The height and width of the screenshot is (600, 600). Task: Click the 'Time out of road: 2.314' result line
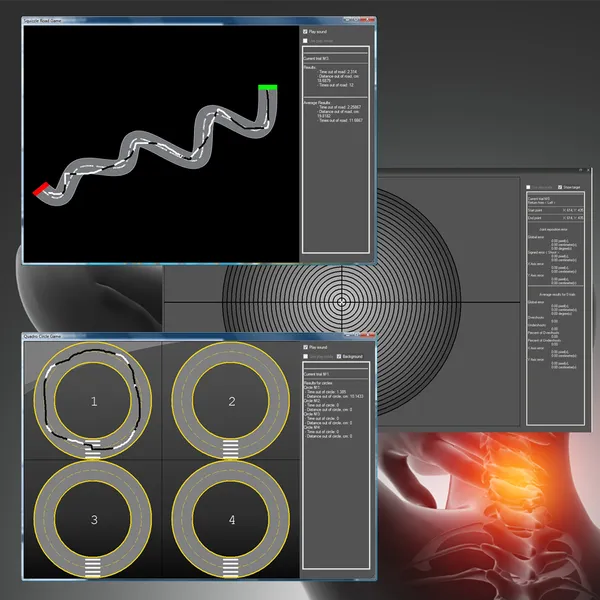(x=337, y=72)
